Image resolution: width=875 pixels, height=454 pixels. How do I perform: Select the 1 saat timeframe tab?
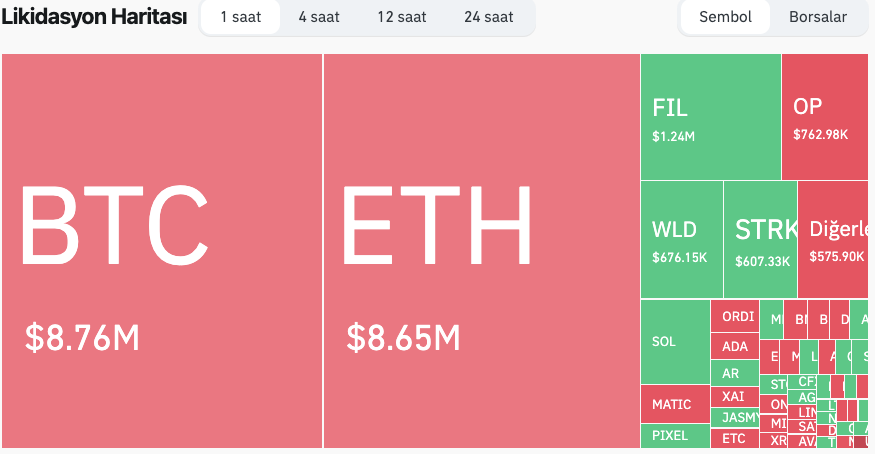(x=240, y=17)
